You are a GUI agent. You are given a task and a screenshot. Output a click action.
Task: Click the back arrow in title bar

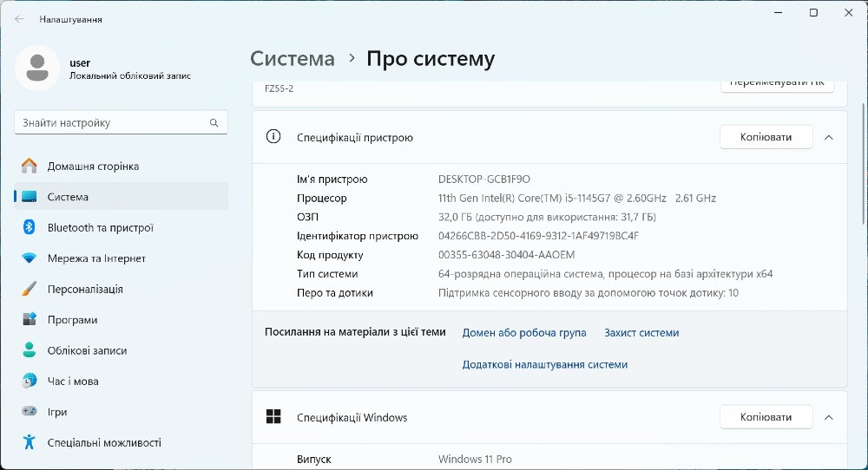point(19,19)
